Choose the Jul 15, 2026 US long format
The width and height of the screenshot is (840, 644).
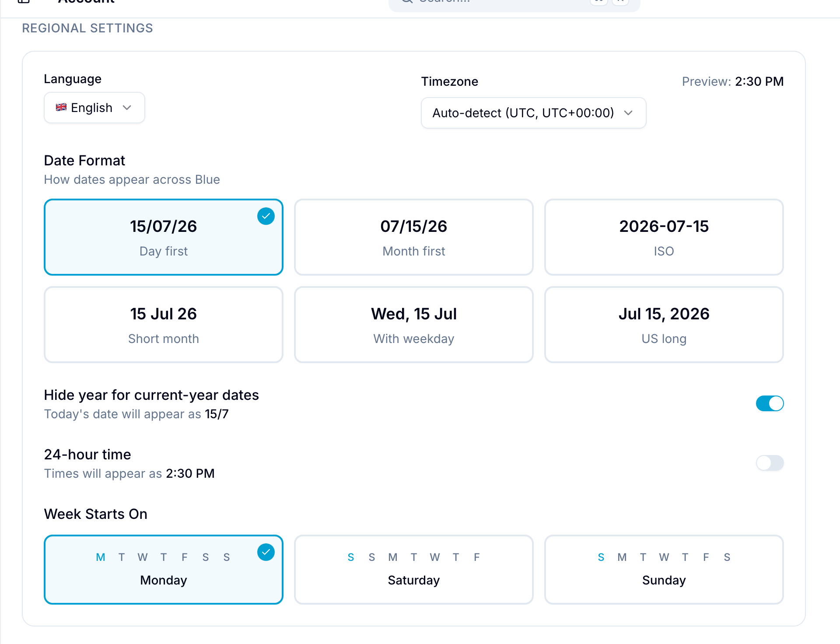pos(664,325)
